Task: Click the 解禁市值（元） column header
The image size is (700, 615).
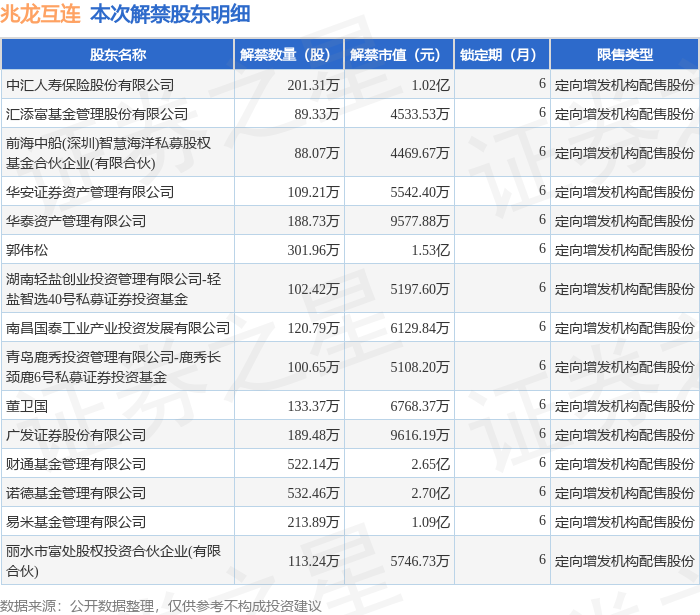Action: (x=399, y=54)
